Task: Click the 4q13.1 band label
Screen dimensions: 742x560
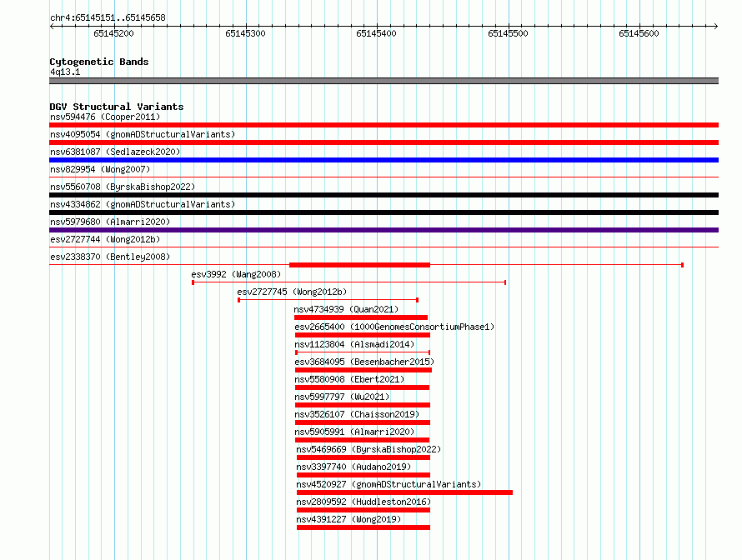Action: (65, 72)
